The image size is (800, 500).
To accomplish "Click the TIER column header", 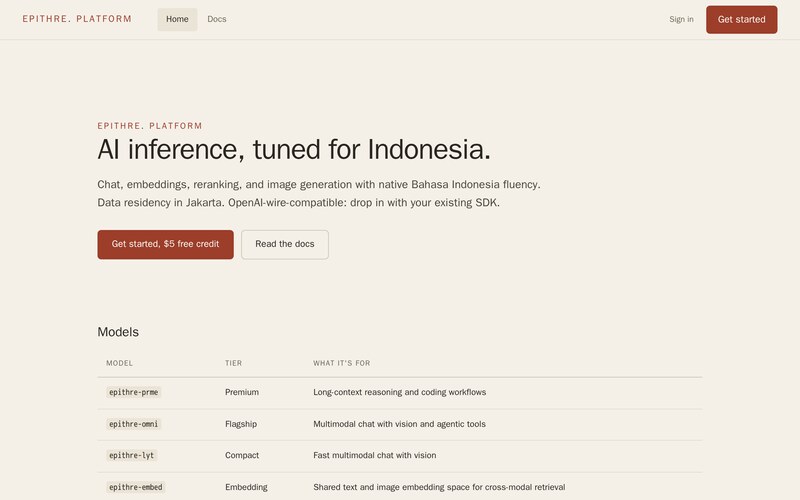I will pyautogui.click(x=234, y=363).
